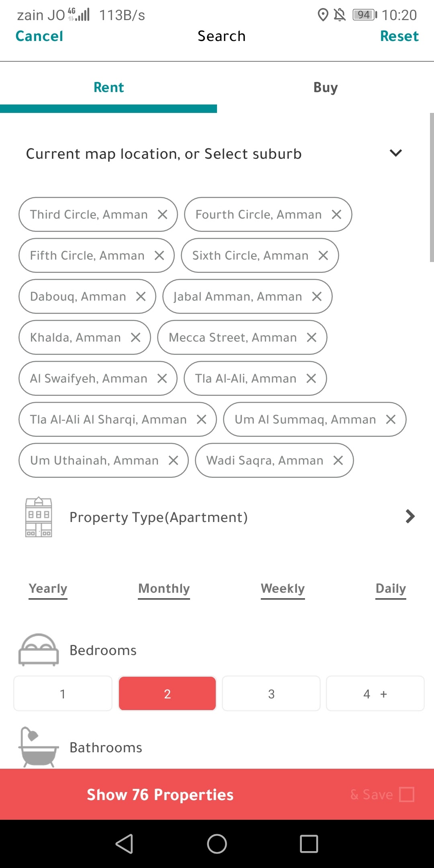The image size is (434, 868).
Task: Tap the bed icon beside Bedrooms
Action: click(39, 650)
